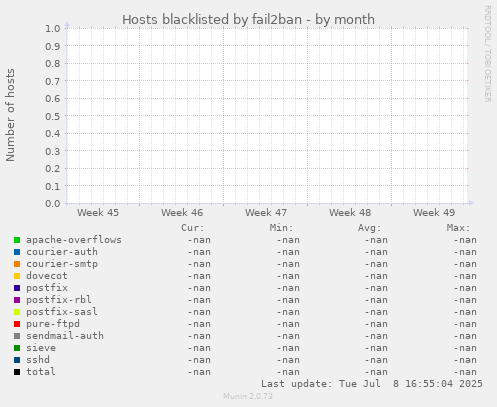
Task: Click the Week 47 axis label
Action: 266,213
